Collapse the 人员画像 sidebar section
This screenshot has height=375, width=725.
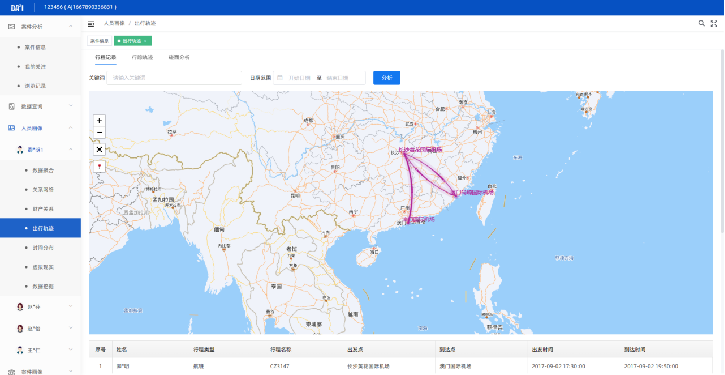pos(71,128)
